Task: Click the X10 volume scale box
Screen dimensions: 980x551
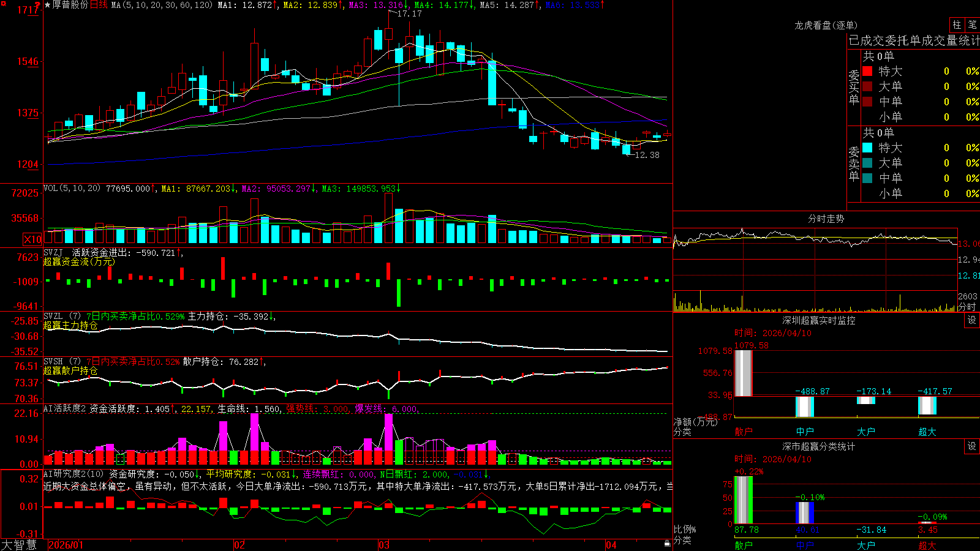Action: pyautogui.click(x=32, y=239)
